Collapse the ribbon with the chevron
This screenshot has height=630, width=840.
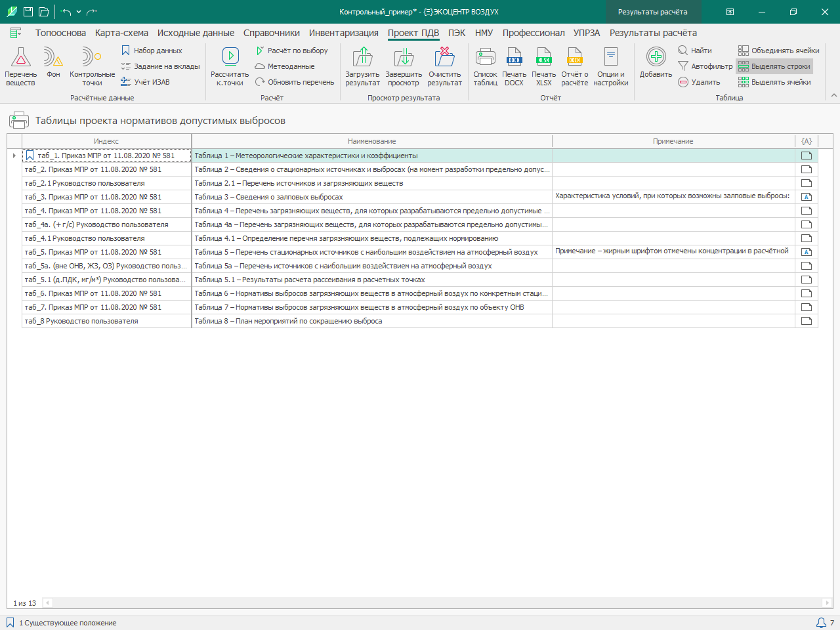[834, 96]
